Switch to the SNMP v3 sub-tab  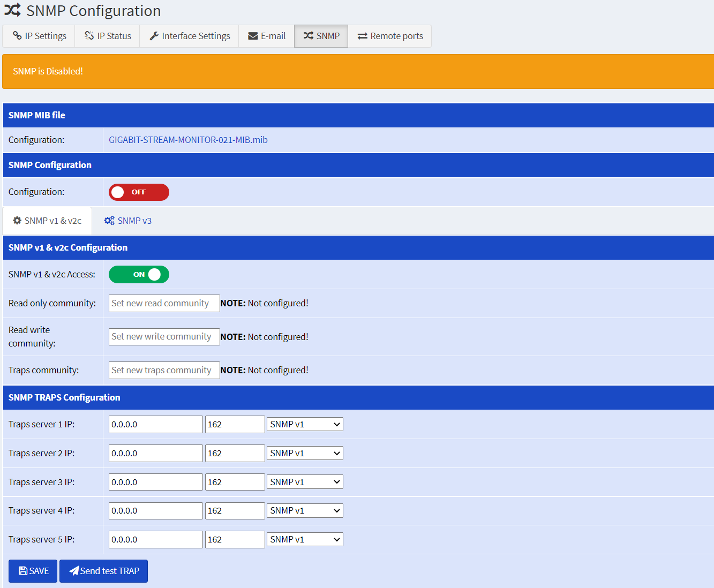tap(127, 221)
